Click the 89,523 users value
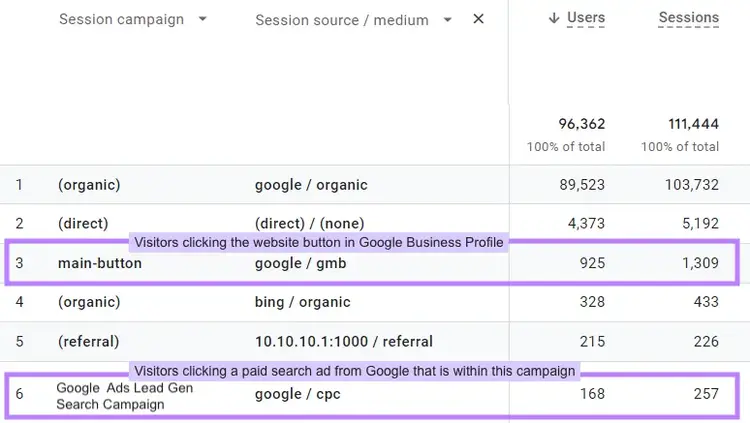This screenshot has height=423, width=750. point(582,185)
